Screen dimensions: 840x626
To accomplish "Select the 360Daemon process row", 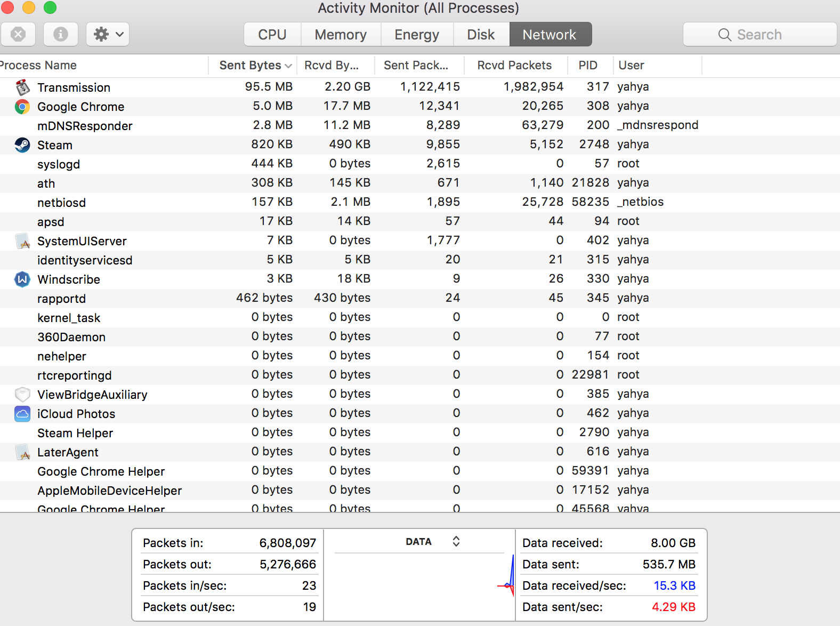I will coord(420,337).
